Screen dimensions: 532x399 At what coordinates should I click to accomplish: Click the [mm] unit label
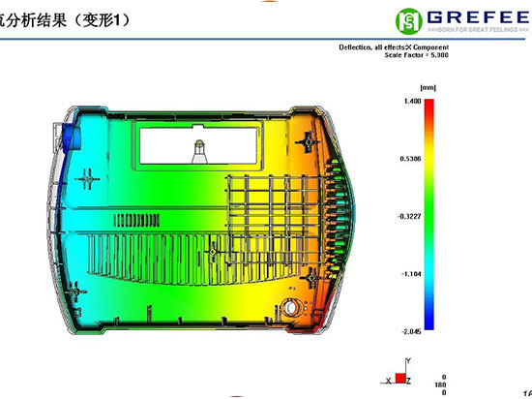click(x=428, y=88)
